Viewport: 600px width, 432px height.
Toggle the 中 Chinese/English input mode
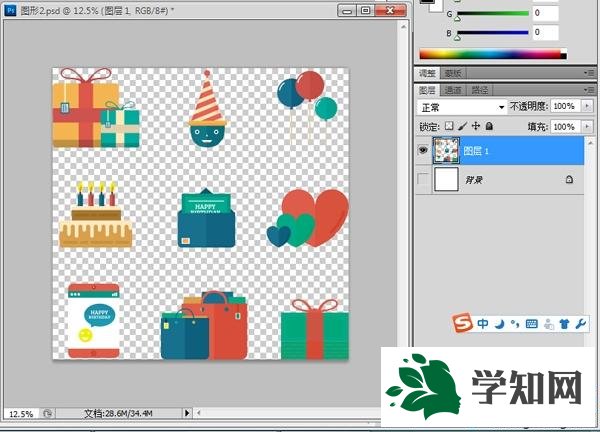(x=483, y=324)
